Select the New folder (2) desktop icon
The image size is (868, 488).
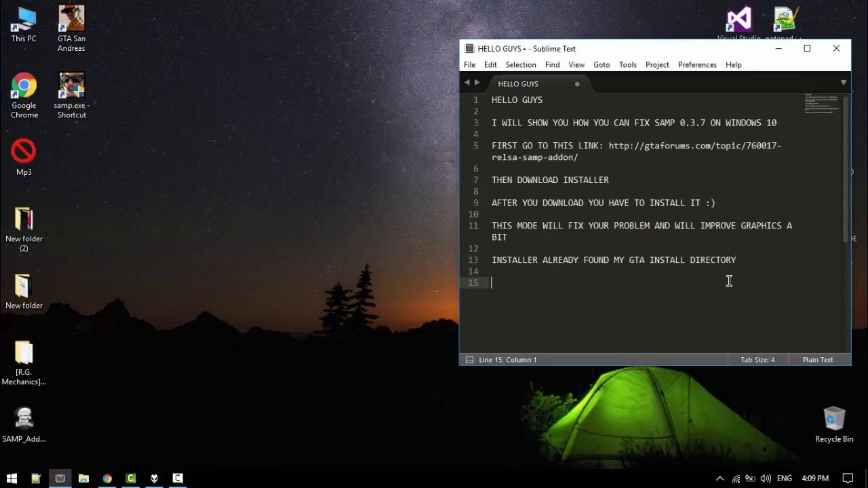(x=24, y=229)
